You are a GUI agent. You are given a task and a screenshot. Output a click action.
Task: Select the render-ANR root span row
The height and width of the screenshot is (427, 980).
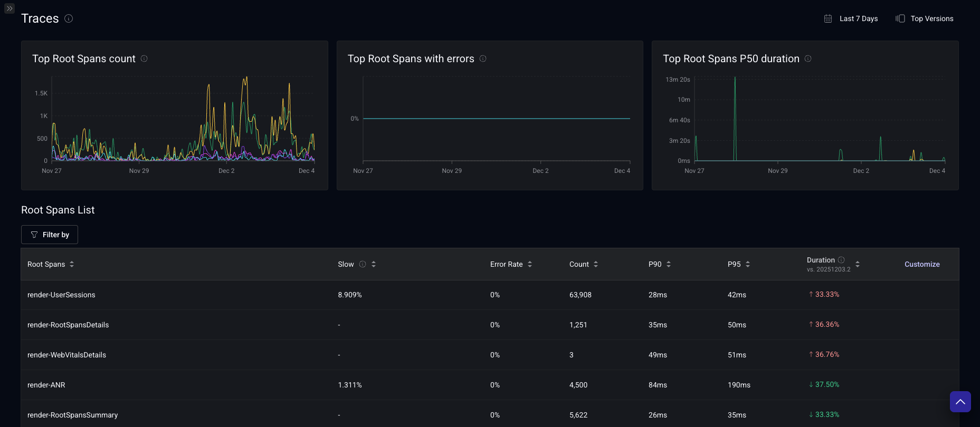pyautogui.click(x=46, y=385)
